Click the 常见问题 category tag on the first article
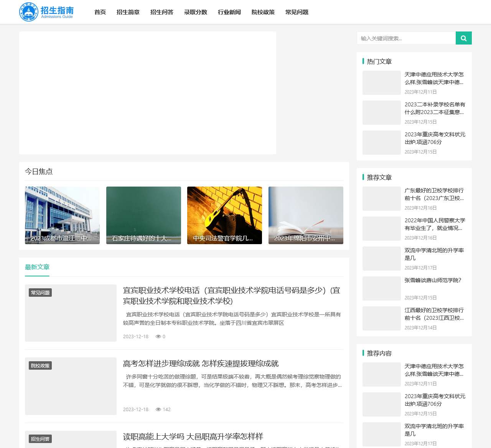The image size is (491, 448). point(40,292)
